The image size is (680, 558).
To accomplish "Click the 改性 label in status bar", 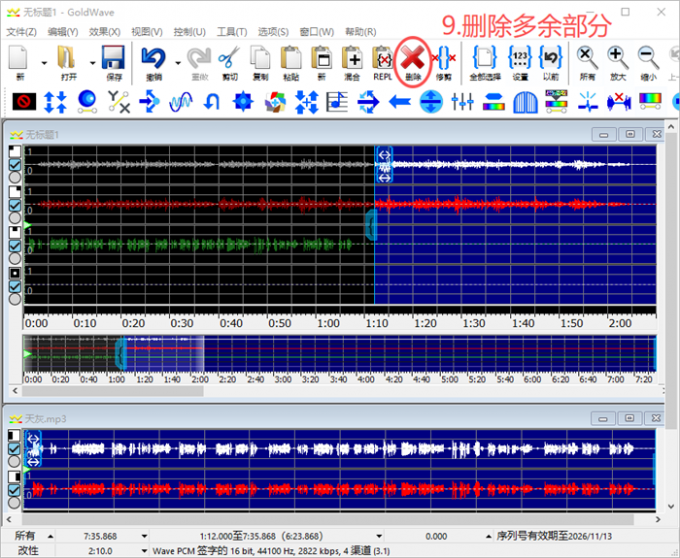I will pyautogui.click(x=28, y=551).
